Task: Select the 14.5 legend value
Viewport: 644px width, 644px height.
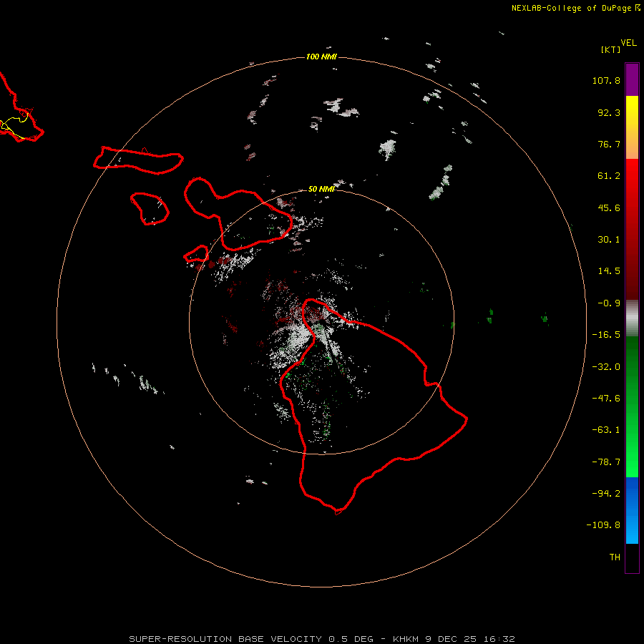Action: click(609, 271)
